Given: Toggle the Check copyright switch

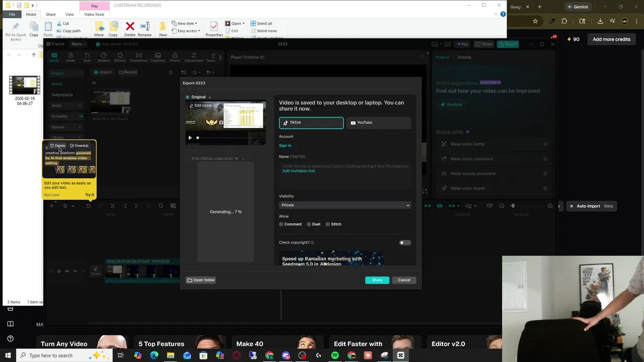Looking at the screenshot, I should pos(405,242).
